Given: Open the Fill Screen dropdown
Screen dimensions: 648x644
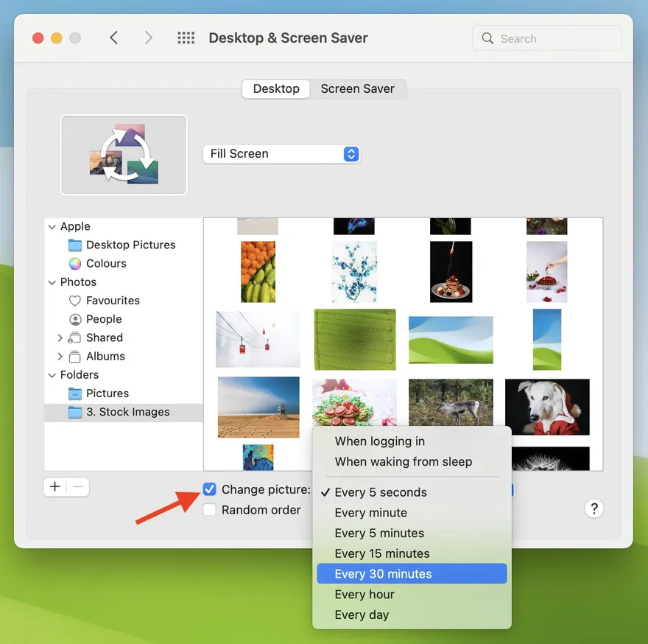Looking at the screenshot, I should (x=281, y=154).
